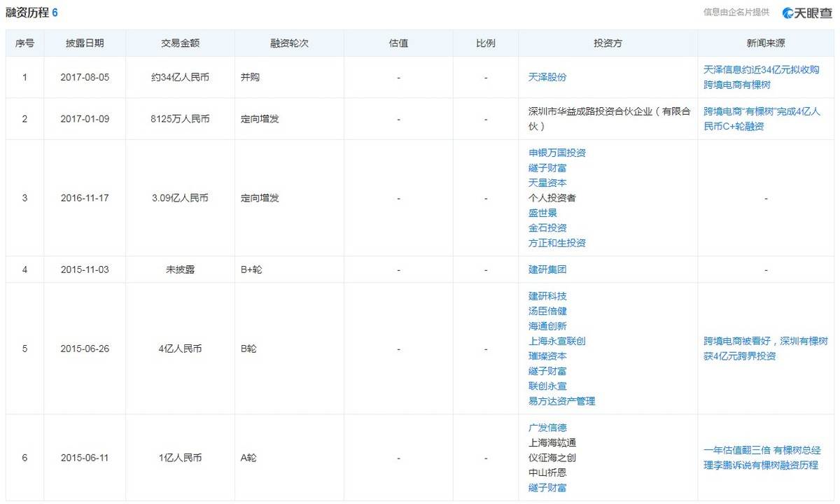Open news link 天泽信息约近34亿元拟收购跨境电商有棵树
Viewport: 840px width, 504px height.
pyautogui.click(x=761, y=78)
